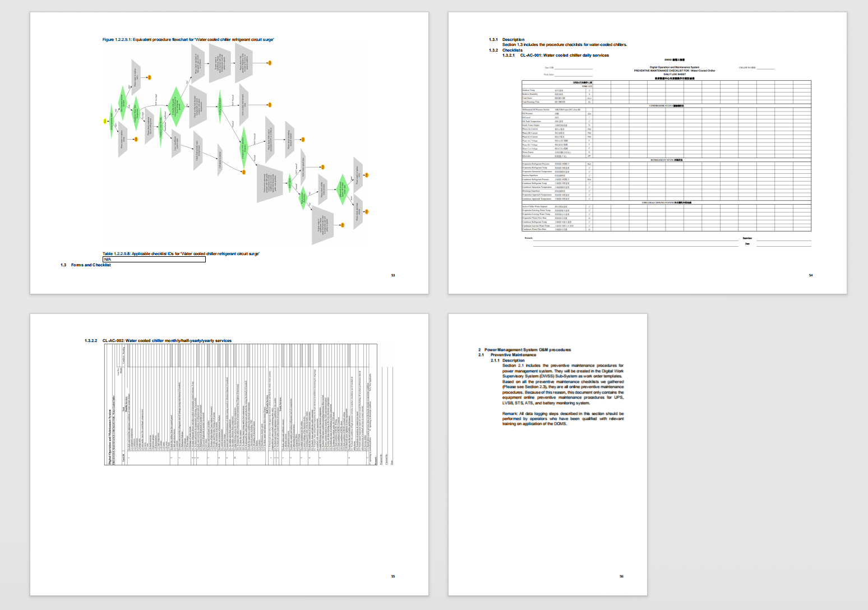Viewport: 868px width, 610px height.
Task: Click the '2.1 Preventive Maintenance' heading
Action: 507,355
